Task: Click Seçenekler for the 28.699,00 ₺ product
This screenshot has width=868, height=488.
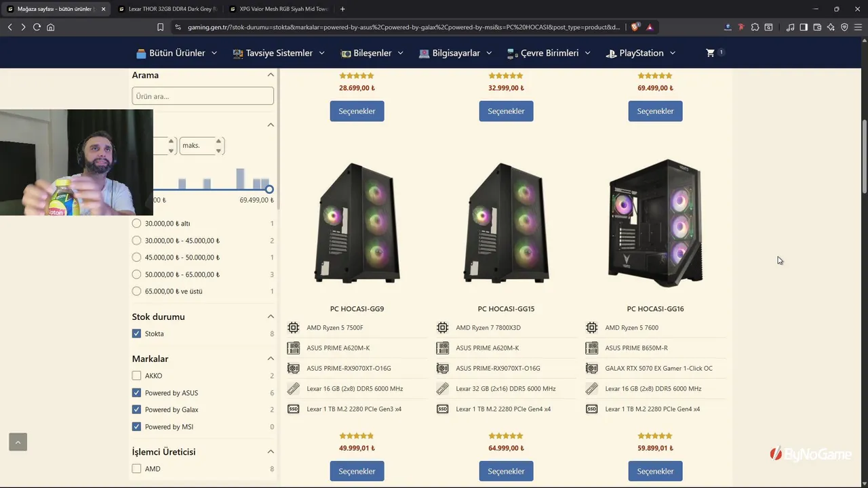Action: [x=357, y=111]
